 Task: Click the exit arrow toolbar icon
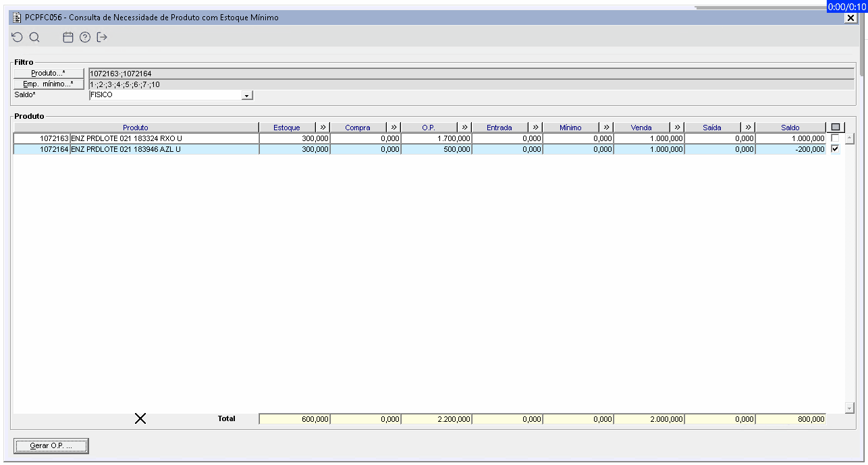pos(102,38)
